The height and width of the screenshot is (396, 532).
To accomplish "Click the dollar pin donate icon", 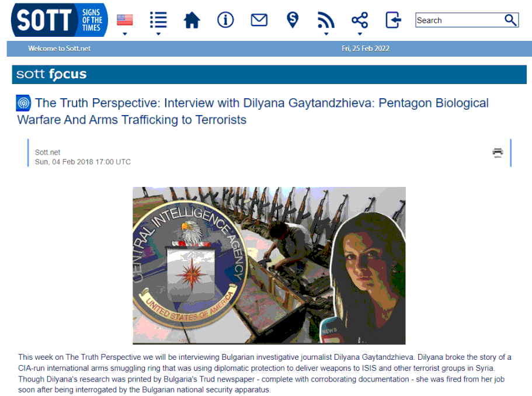I will click(293, 20).
